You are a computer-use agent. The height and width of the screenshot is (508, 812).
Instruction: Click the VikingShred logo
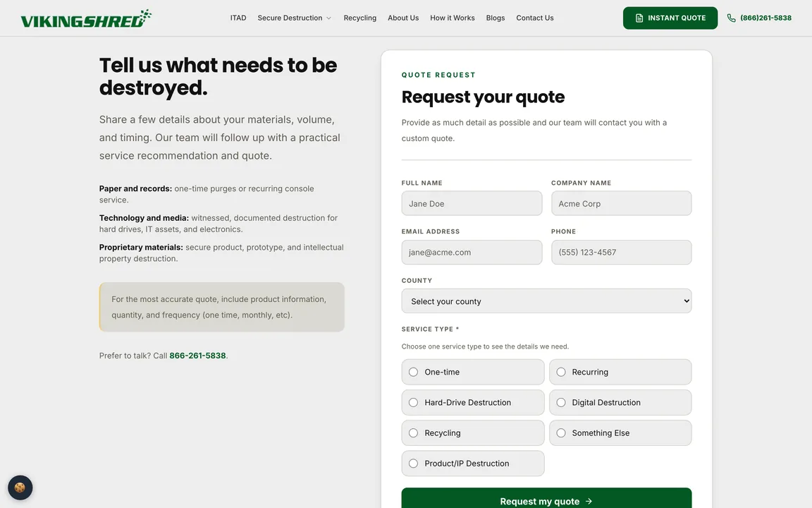pos(86,18)
